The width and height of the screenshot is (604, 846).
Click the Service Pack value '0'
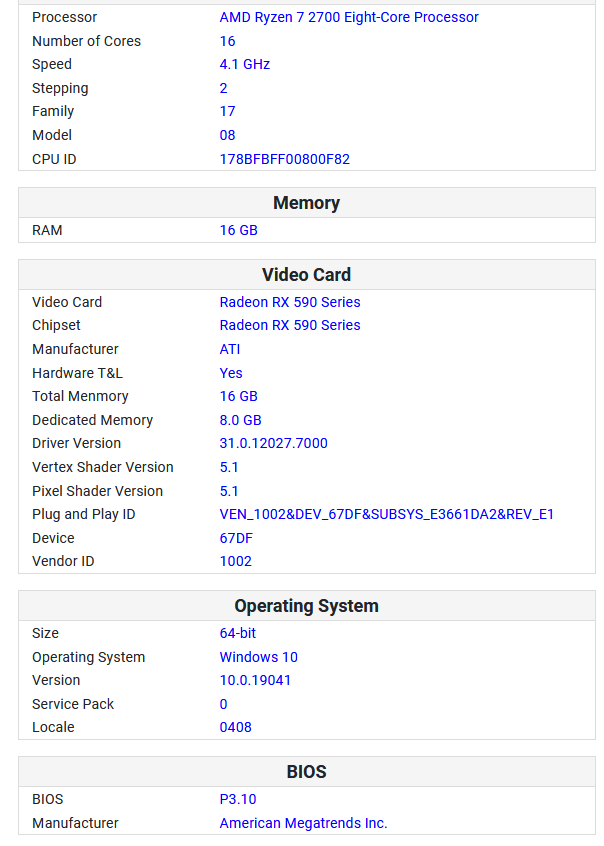pyautogui.click(x=223, y=704)
